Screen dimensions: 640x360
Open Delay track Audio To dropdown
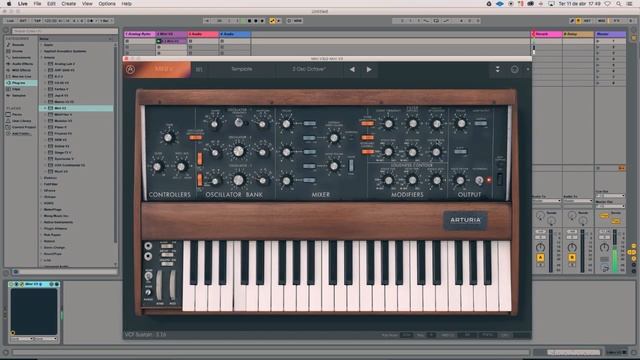tap(578, 201)
